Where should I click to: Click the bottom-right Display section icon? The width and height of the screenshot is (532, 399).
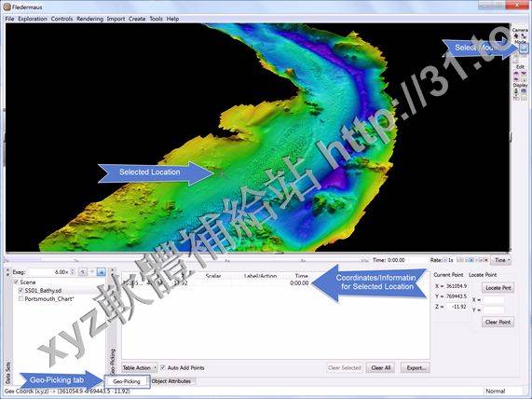click(524, 98)
